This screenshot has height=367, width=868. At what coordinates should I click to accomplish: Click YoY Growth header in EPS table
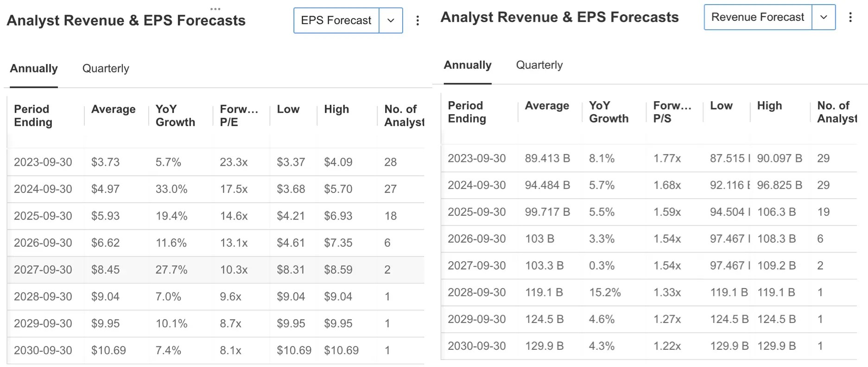175,116
